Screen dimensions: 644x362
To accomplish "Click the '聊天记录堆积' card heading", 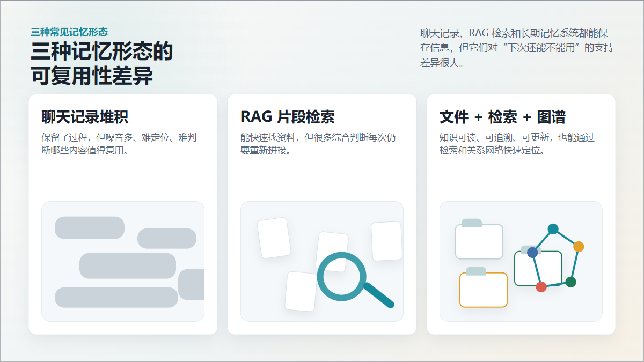I will click(85, 117).
